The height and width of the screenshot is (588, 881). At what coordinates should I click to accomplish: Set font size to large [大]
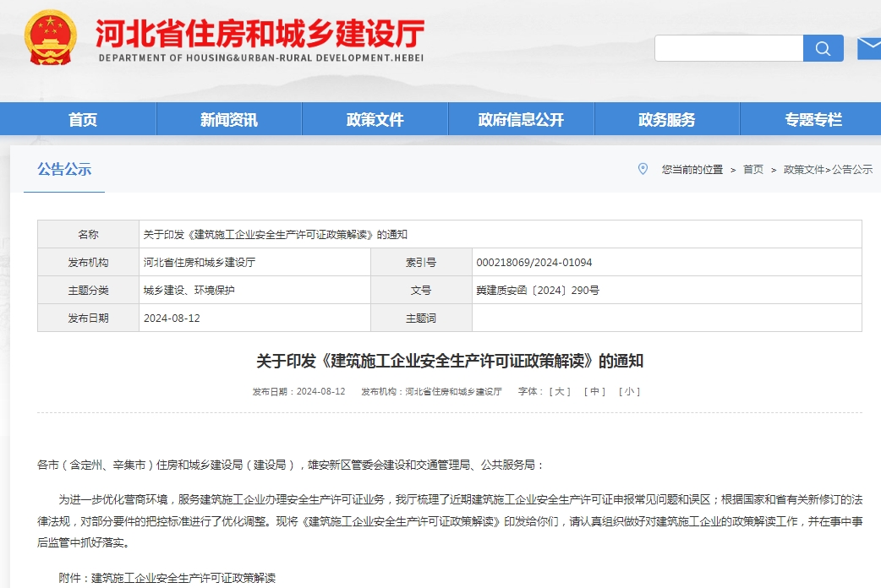[x=560, y=392]
